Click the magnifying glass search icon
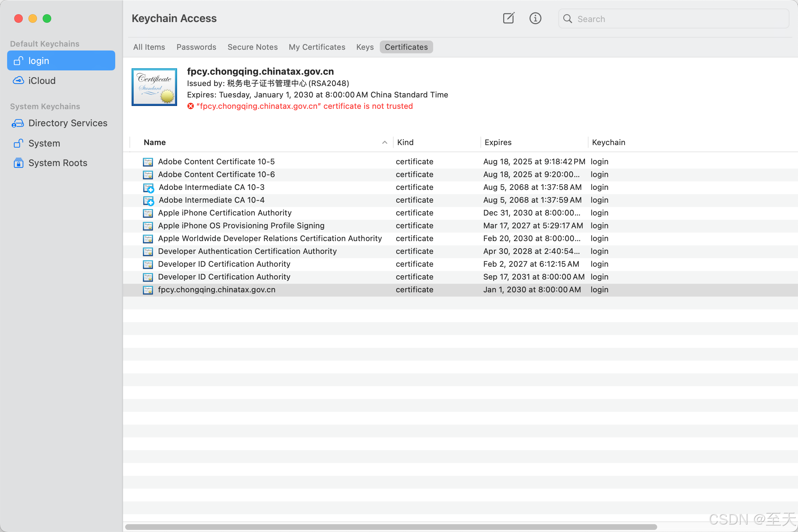Image resolution: width=798 pixels, height=532 pixels. [568, 19]
